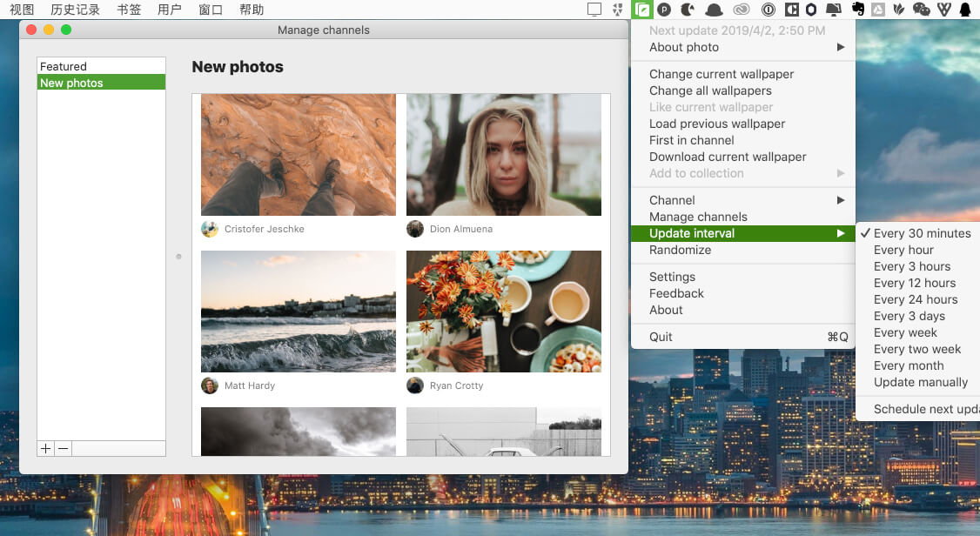
Task: Click the circled P menu bar icon
Action: pos(664,10)
